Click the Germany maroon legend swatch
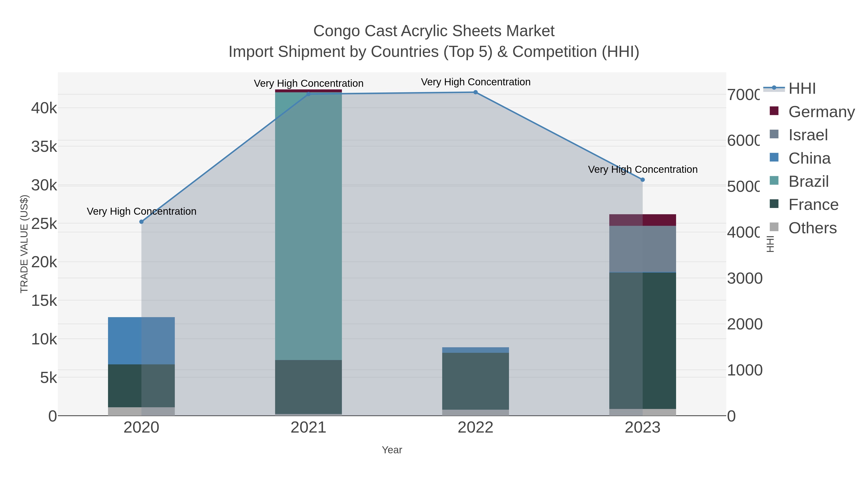The height and width of the screenshot is (488, 868). pos(774,111)
